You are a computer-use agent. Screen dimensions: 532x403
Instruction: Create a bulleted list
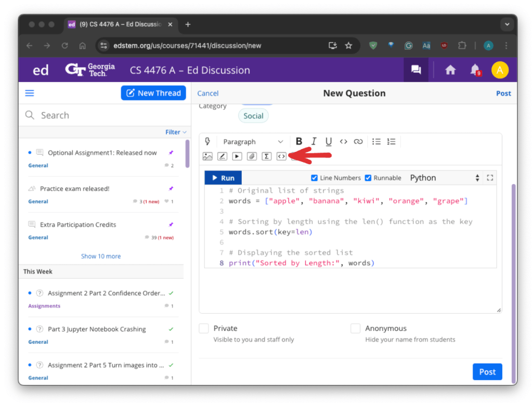377,141
